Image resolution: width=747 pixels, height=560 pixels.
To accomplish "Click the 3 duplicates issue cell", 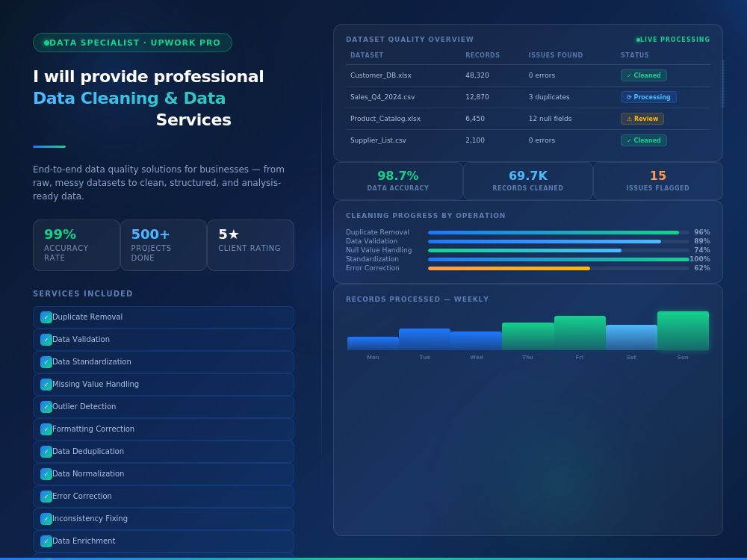I will pyautogui.click(x=549, y=97).
